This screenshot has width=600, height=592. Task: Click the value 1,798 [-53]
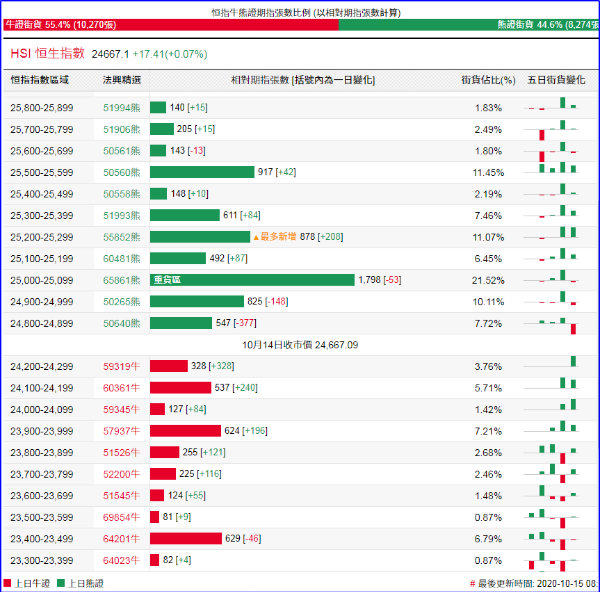(x=380, y=280)
